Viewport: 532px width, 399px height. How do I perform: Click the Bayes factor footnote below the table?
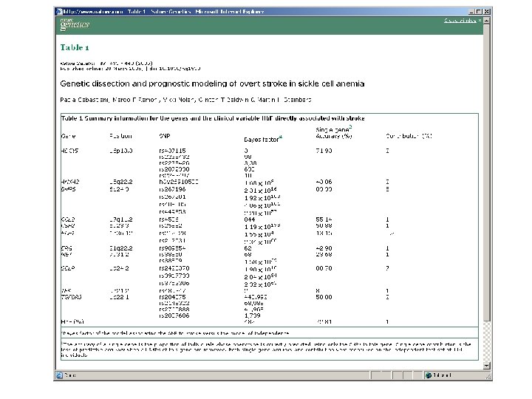pos(175,333)
